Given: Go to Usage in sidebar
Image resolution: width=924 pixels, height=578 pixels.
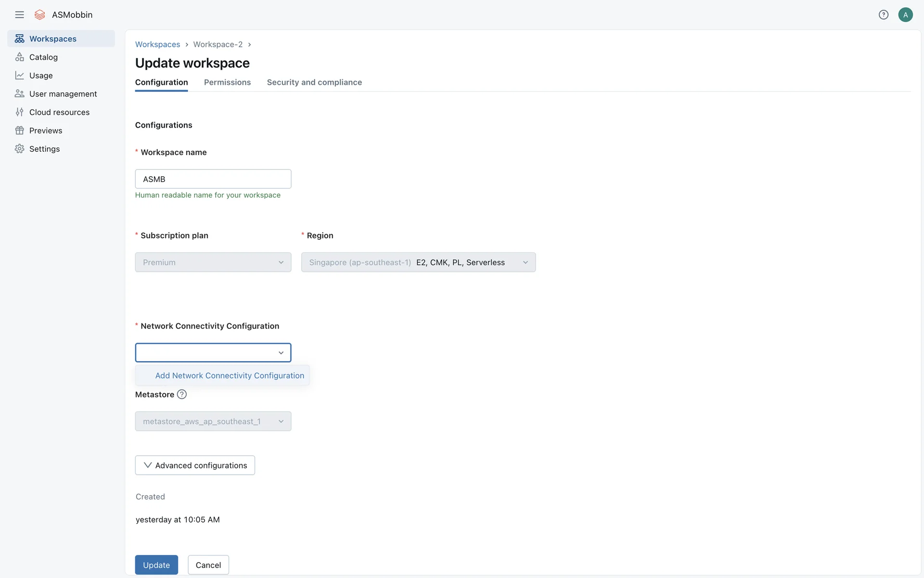Looking at the screenshot, I should [41, 75].
